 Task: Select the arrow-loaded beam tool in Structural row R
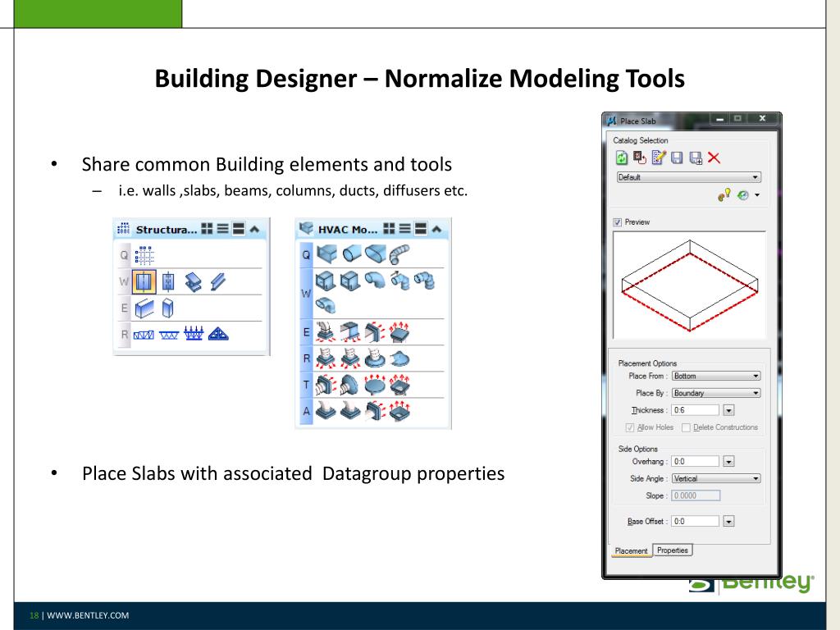tap(194, 334)
